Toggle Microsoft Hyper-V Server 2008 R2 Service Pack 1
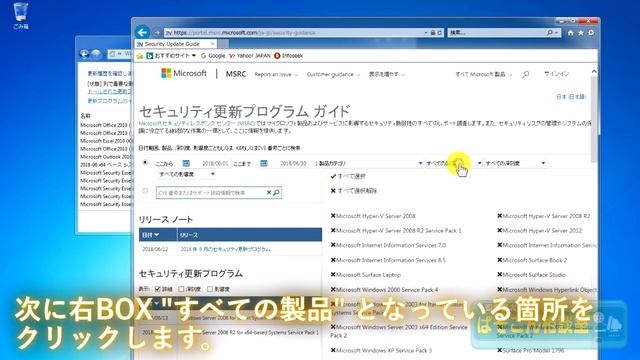This screenshot has height=360, width=640. coord(396,231)
